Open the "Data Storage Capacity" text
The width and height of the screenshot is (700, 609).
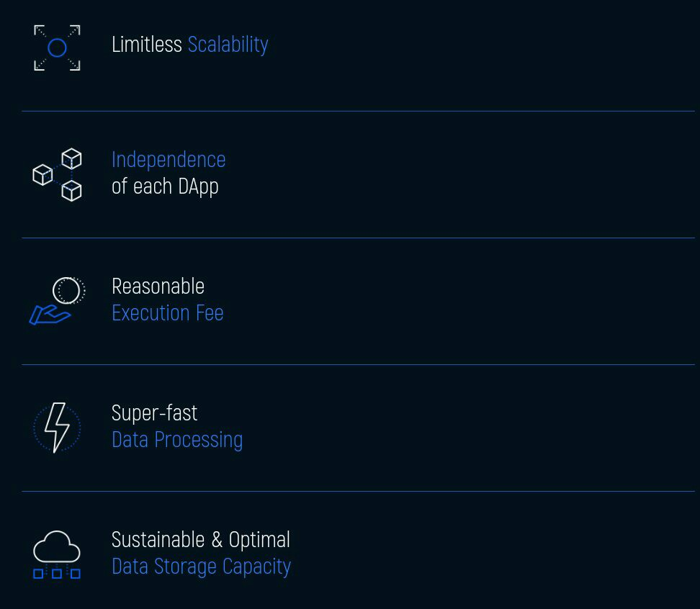[201, 567]
